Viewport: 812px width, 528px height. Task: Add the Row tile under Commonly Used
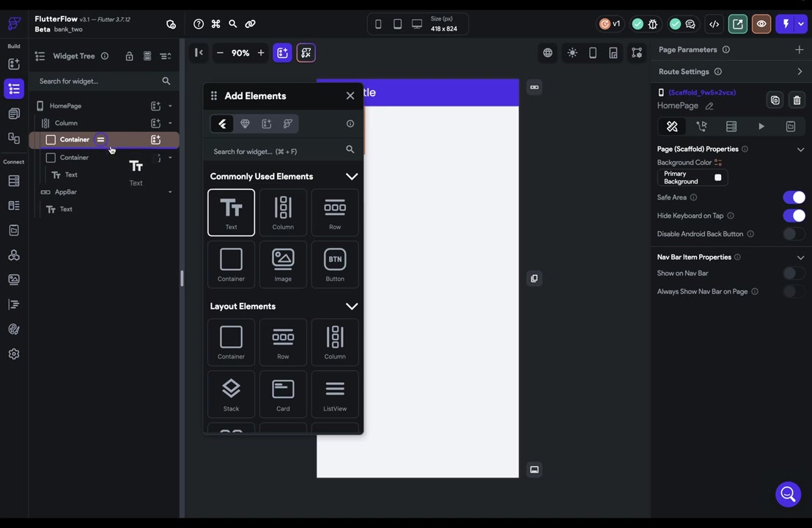click(x=335, y=213)
